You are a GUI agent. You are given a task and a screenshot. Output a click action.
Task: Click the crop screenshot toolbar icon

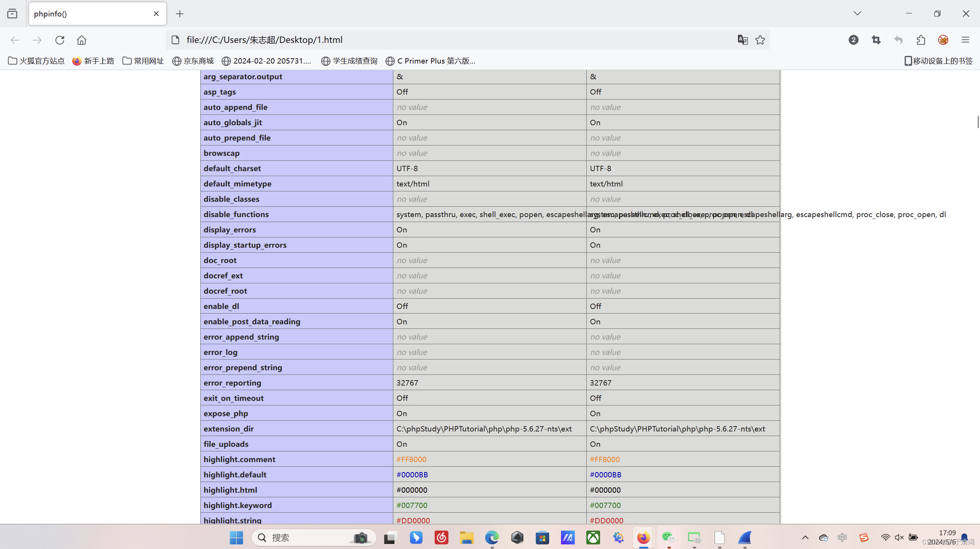(x=876, y=40)
